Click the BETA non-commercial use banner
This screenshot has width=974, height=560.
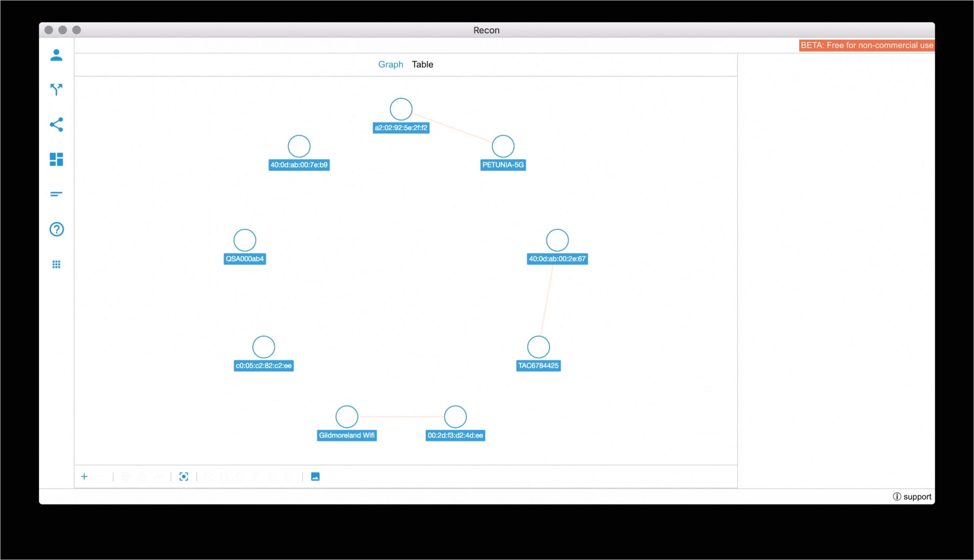pyautogui.click(x=866, y=46)
